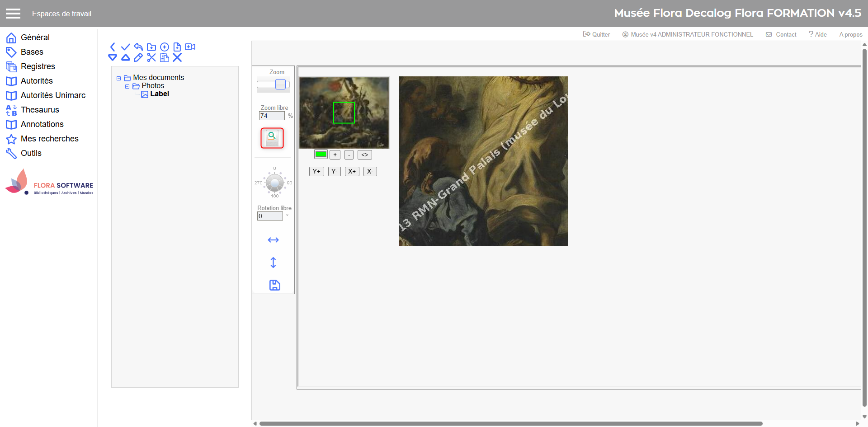The image size is (868, 427).
Task: Open the Registres sidebar section
Action: [x=38, y=66]
